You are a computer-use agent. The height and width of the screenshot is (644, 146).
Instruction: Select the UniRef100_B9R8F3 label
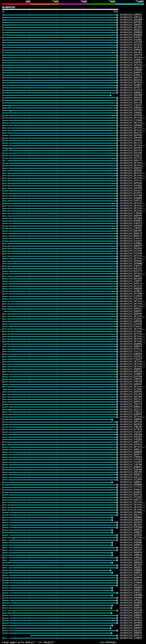[131, 72]
